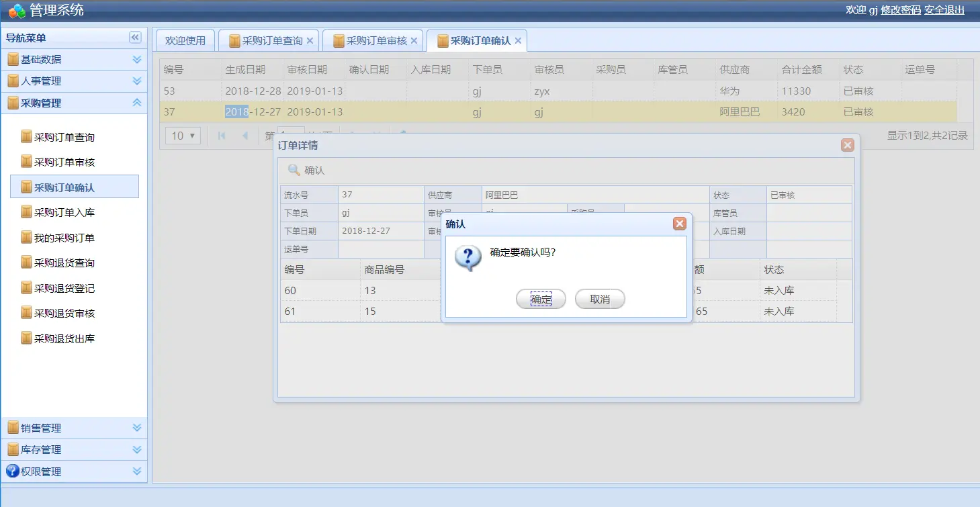Image resolution: width=980 pixels, height=507 pixels.
Task: Go to first page of the grid
Action: point(222,136)
